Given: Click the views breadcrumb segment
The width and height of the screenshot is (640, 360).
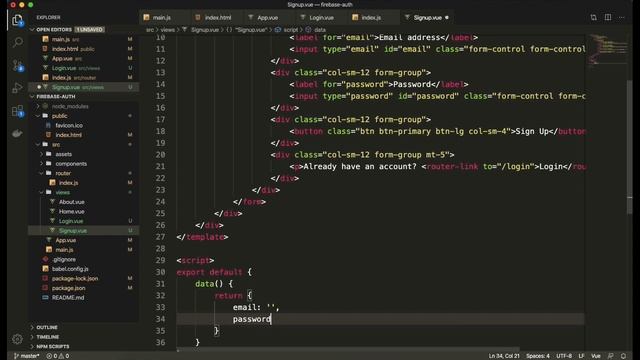Looking at the screenshot, I should [x=167, y=30].
